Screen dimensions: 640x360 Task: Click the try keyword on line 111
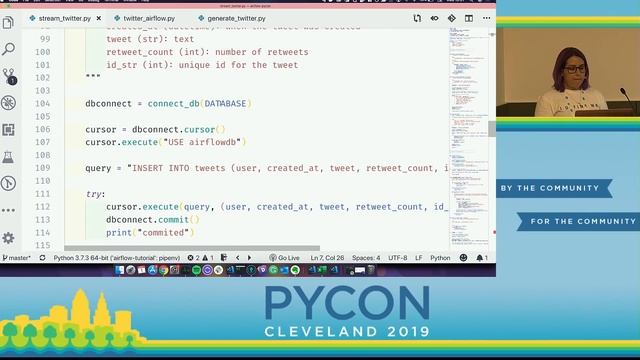[x=93, y=194]
